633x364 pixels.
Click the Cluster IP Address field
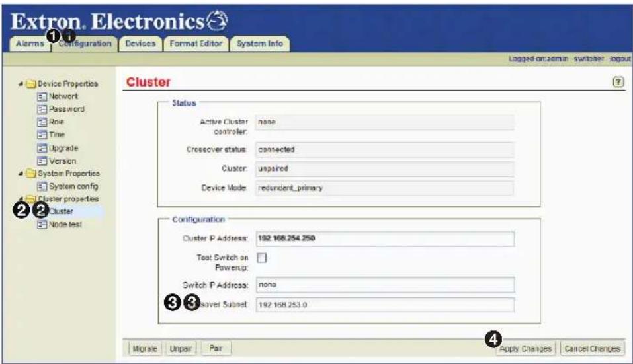[385, 238]
